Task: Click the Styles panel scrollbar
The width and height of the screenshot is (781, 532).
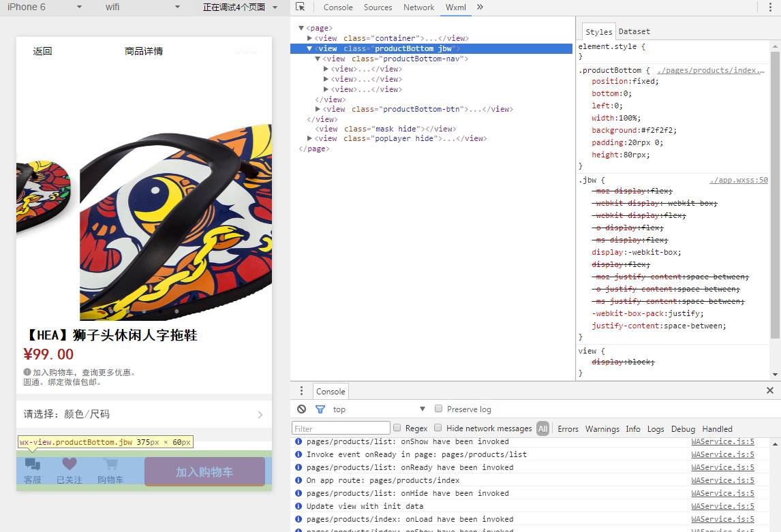Action: click(x=774, y=194)
